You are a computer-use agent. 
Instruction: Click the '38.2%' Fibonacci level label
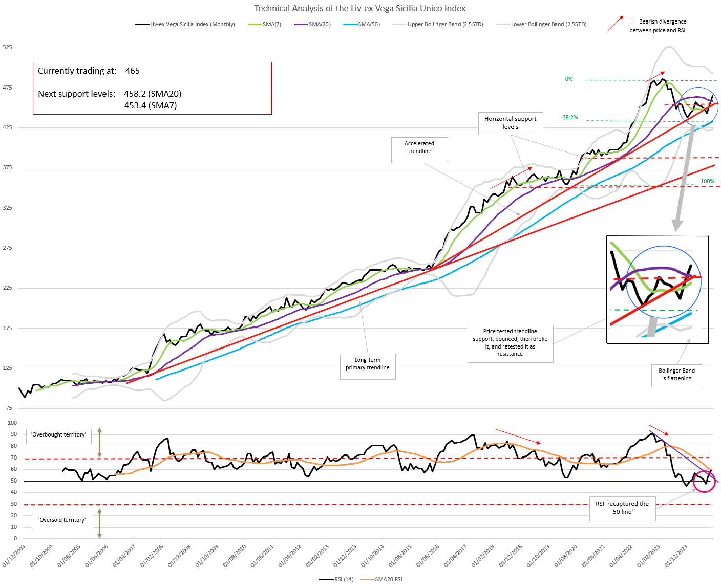coord(570,117)
